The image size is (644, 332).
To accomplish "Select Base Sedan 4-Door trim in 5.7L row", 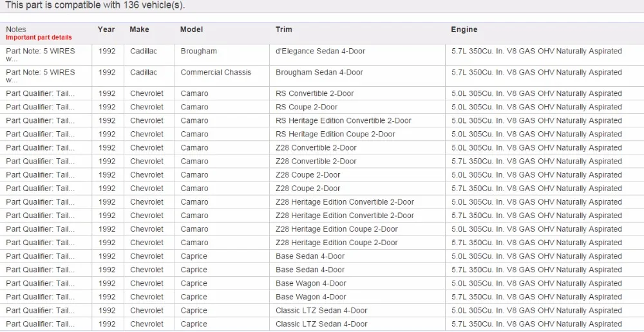I will coord(310,270).
